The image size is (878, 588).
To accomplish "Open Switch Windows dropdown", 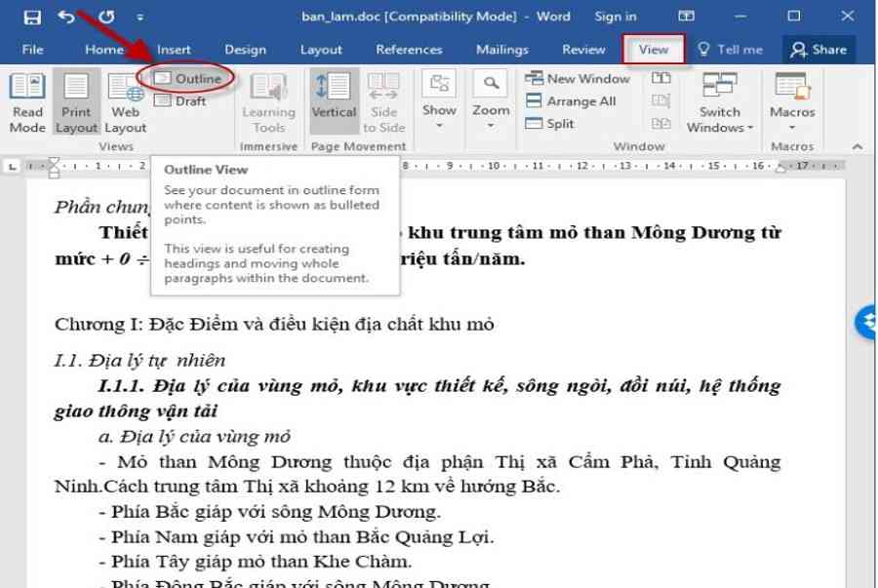I will coord(720,103).
